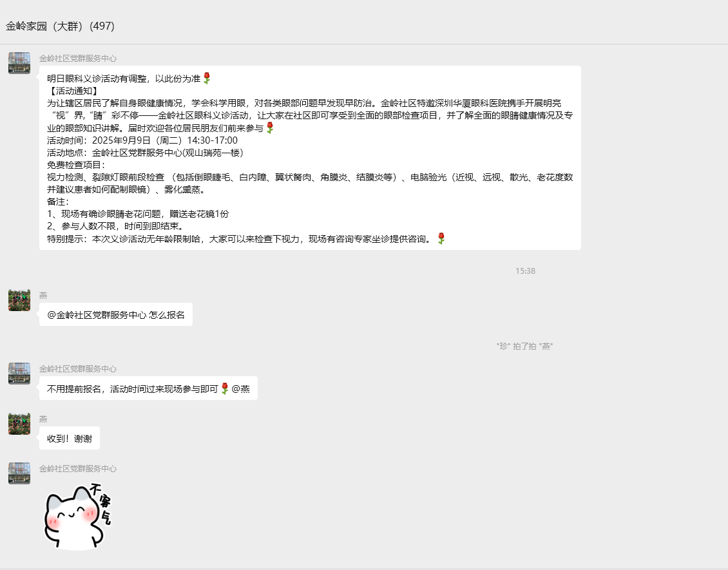The height and width of the screenshot is (570, 728).
Task: Click the rose emoji after 以此份为准
Action: point(207,78)
